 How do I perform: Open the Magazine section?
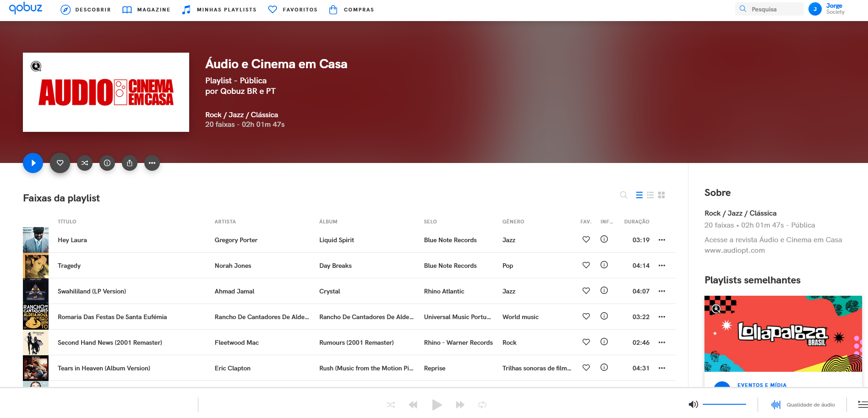pyautogui.click(x=146, y=10)
